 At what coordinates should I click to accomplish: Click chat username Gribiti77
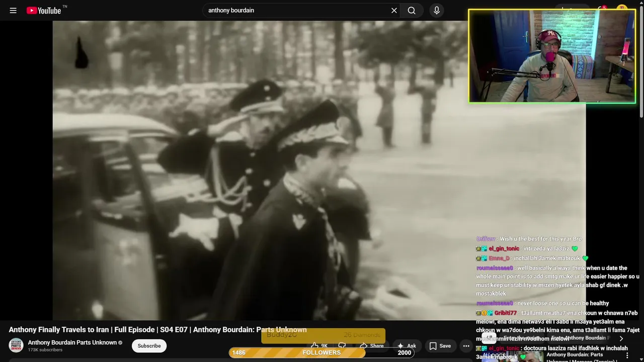(x=505, y=313)
